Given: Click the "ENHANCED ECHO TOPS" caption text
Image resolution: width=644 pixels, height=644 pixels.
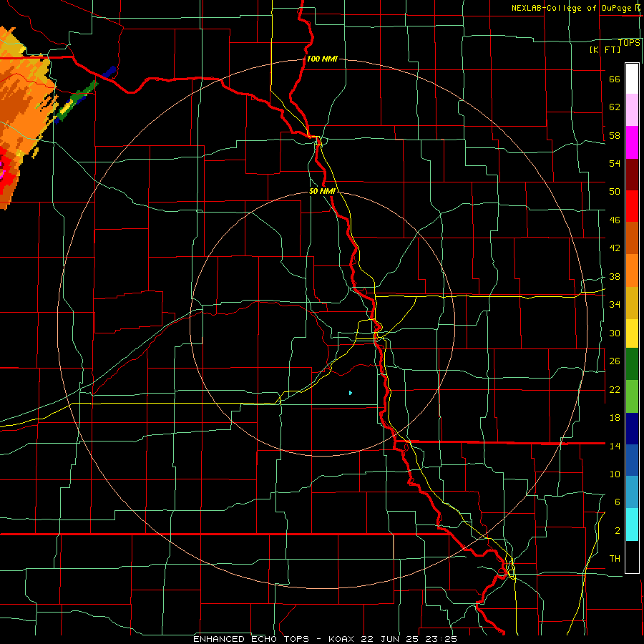Looking at the screenshot, I should pyautogui.click(x=251, y=639).
